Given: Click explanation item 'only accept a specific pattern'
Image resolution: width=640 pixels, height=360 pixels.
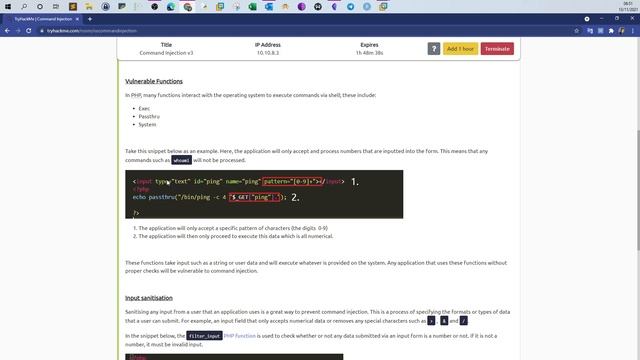Looking at the screenshot, I should (x=233, y=228).
